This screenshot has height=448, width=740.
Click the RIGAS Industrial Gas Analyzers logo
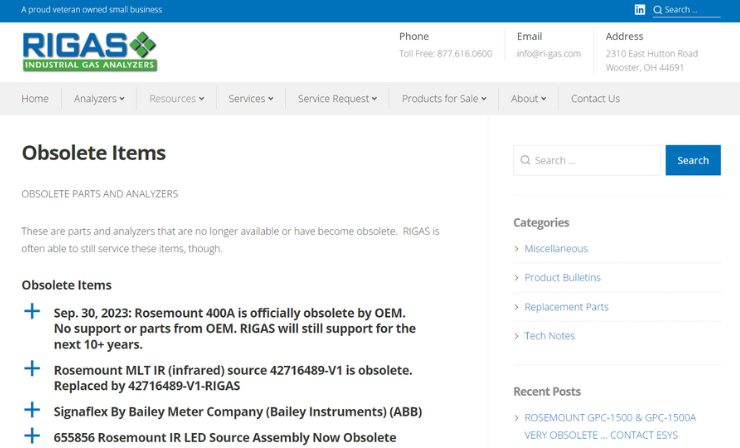pos(90,51)
